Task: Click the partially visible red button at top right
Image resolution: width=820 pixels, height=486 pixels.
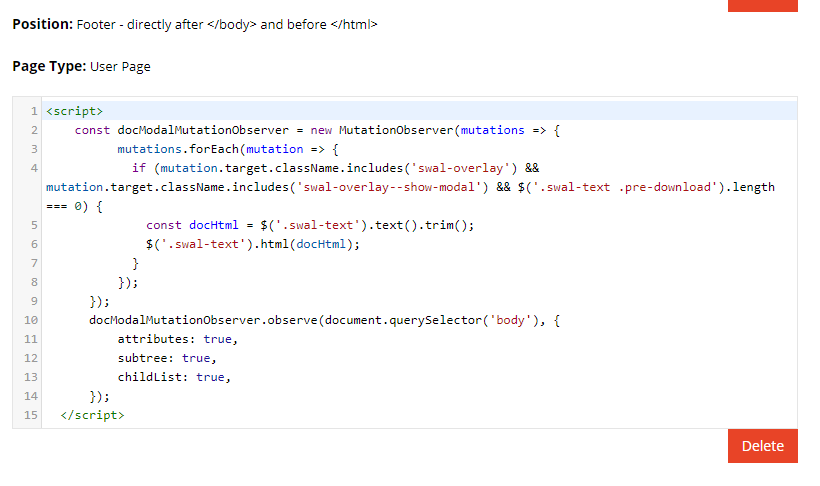Action: [762, 5]
